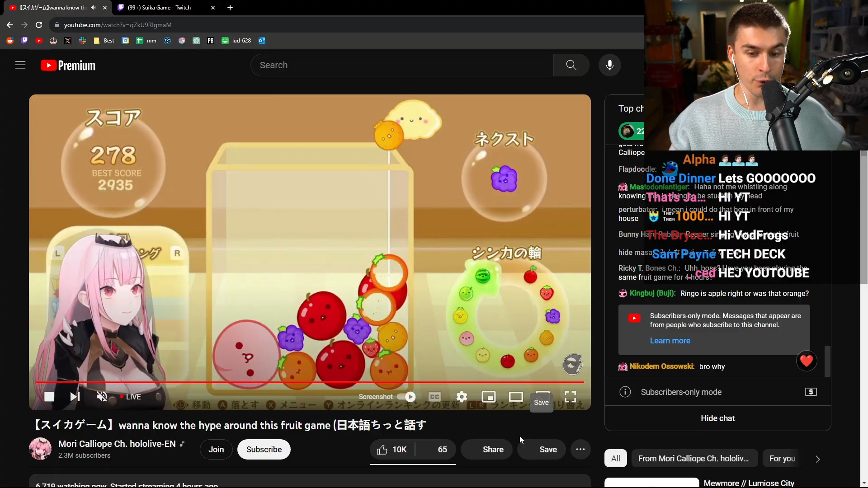Enter full screen
This screenshot has width=868, height=488.
coord(571,397)
